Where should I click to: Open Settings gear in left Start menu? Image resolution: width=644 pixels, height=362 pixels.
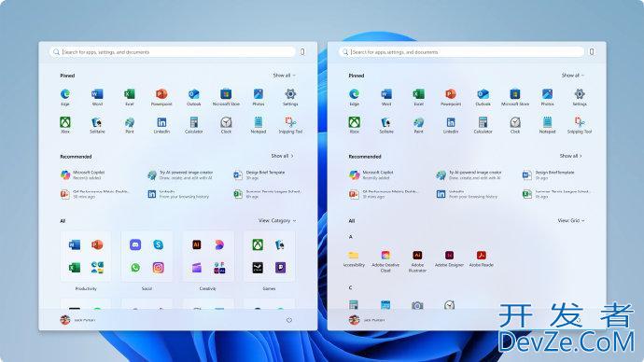click(x=290, y=97)
